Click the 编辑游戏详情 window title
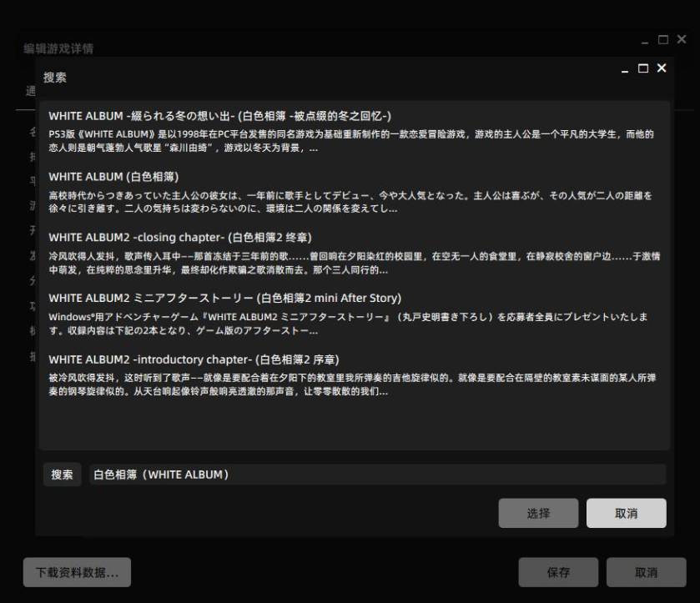 click(x=58, y=48)
